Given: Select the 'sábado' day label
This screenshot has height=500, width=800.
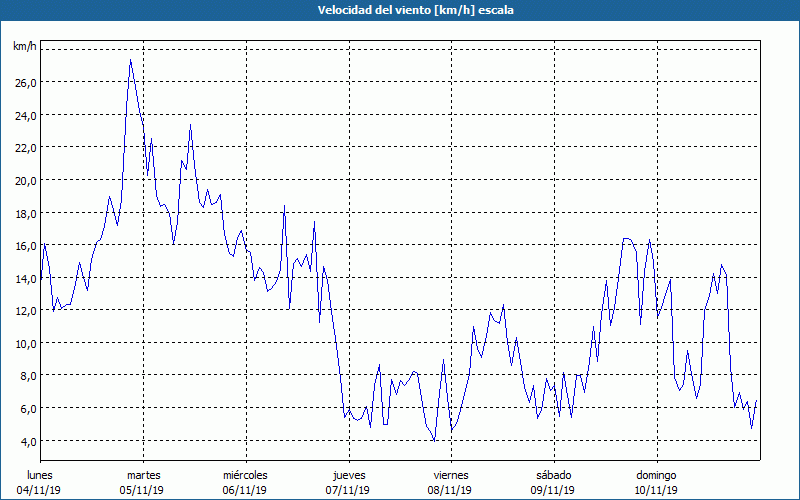Looking at the screenshot, I should click(x=554, y=475).
